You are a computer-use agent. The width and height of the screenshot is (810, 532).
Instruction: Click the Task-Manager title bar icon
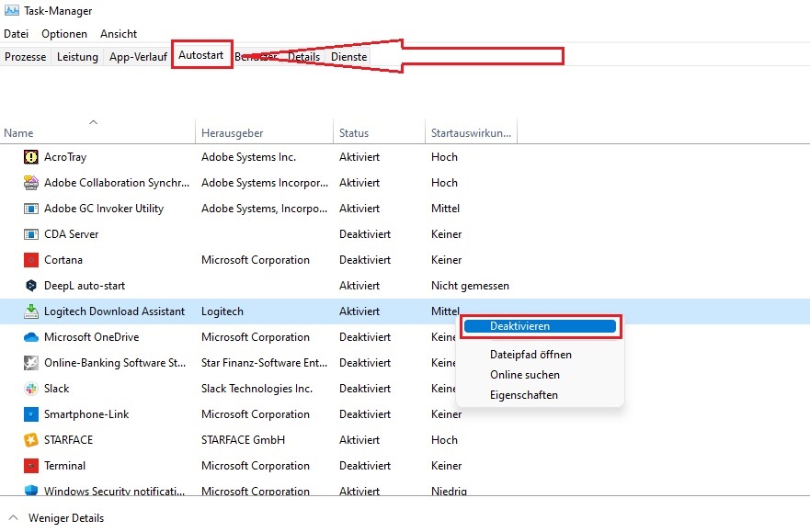pyautogui.click(x=11, y=10)
